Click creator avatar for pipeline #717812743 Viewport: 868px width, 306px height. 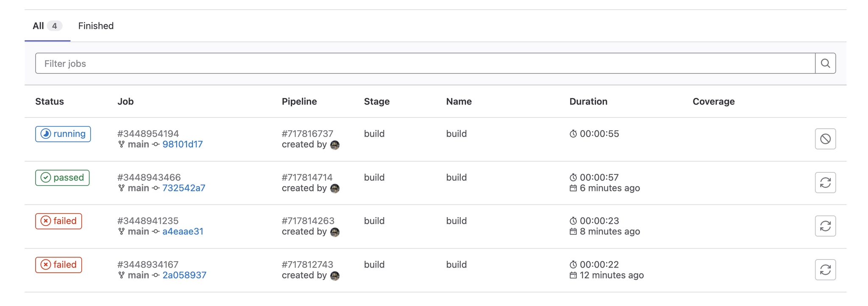[x=335, y=276]
